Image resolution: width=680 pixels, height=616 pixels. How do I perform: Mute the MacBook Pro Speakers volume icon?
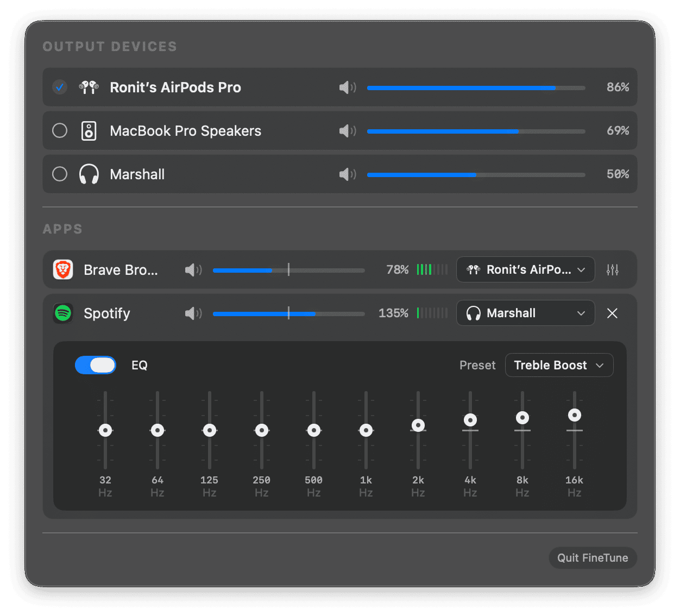347,131
